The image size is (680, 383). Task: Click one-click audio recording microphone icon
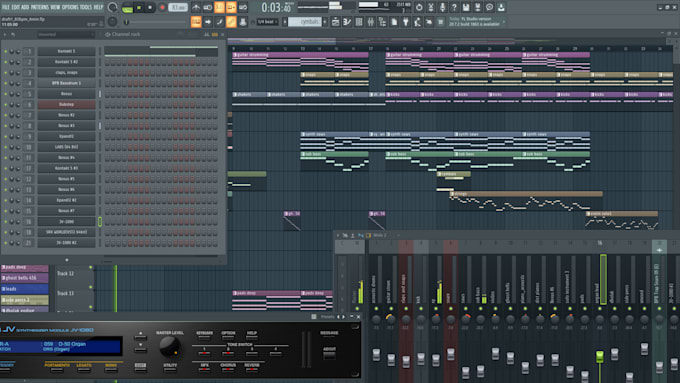pos(442,7)
